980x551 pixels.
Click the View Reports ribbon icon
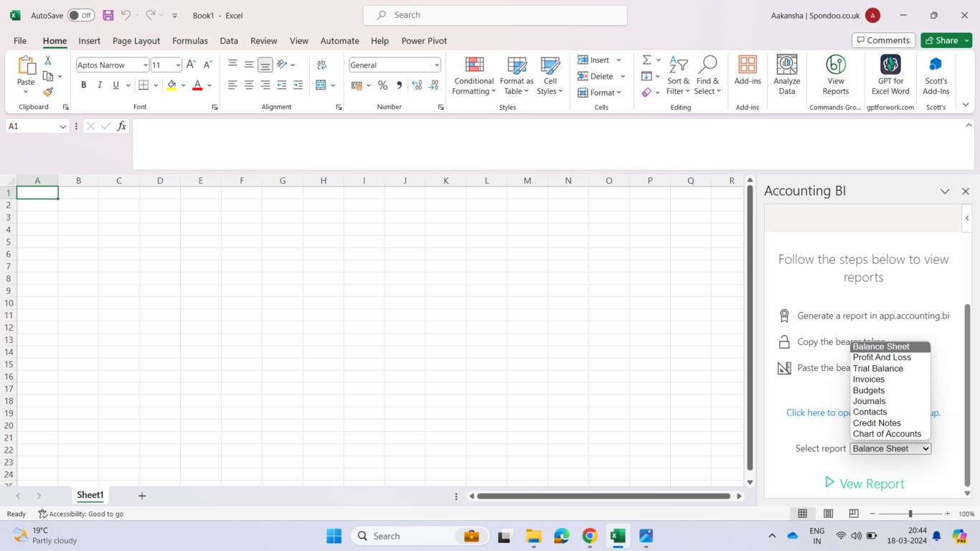(836, 75)
